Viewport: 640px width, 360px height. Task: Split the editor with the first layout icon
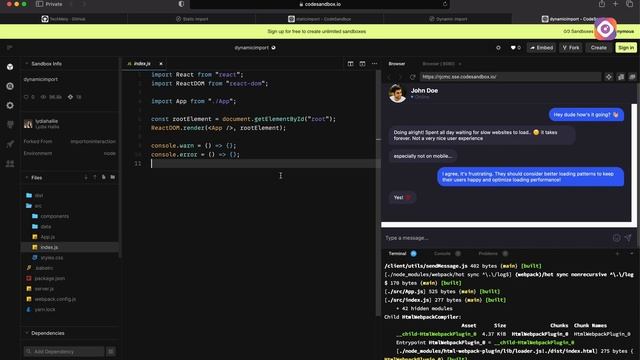(x=350, y=64)
